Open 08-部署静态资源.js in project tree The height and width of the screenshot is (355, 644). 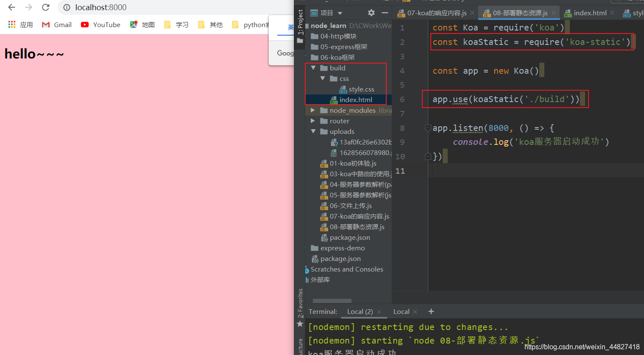tap(352, 227)
